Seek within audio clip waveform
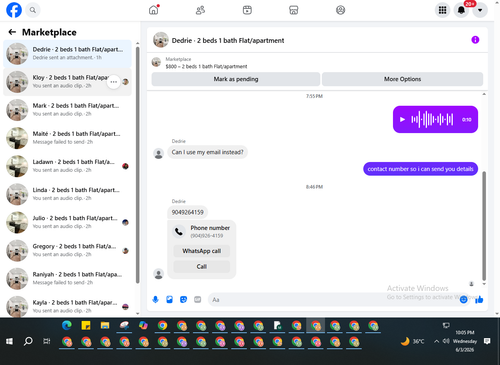This screenshot has width=500, height=365. coord(432,119)
